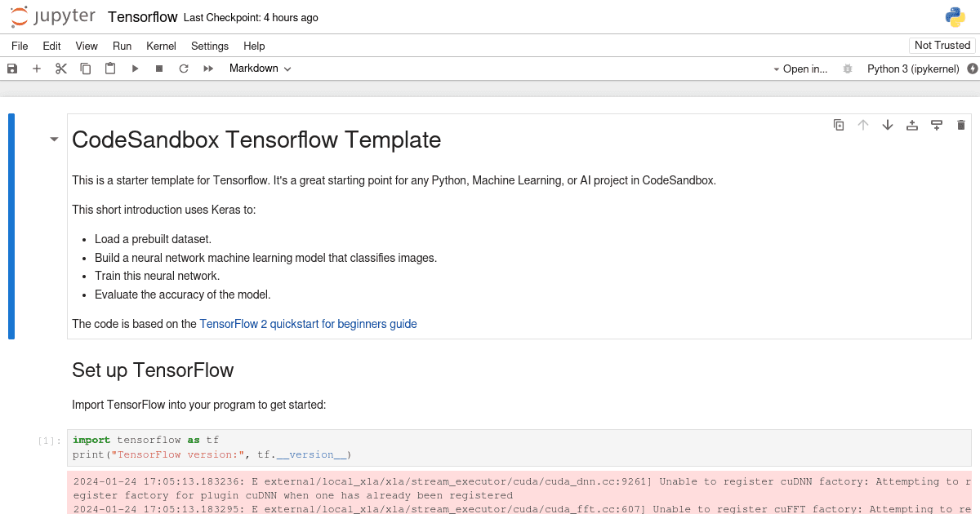Open the 'Open in...' dropdown
Screen dimensions: 980x514
tap(804, 69)
